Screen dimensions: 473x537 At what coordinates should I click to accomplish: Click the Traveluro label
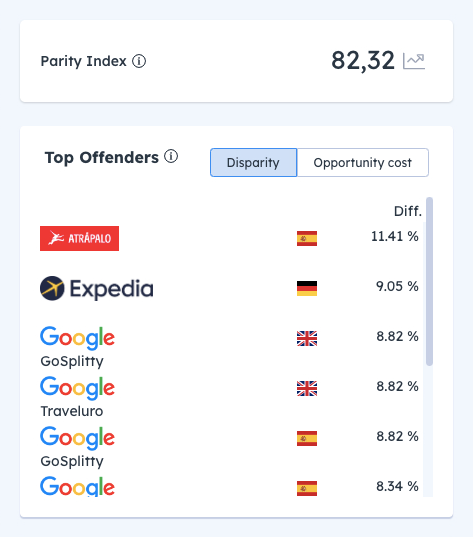(x=72, y=411)
